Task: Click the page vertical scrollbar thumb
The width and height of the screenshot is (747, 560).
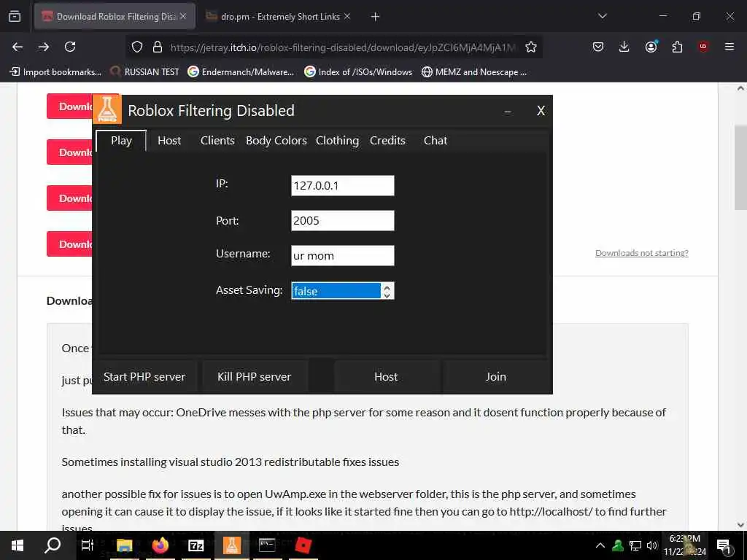Action: point(740,167)
